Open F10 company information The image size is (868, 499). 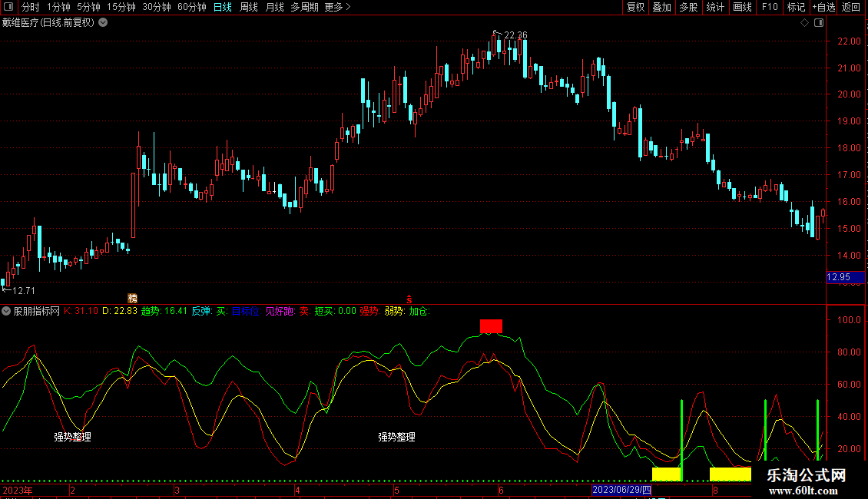tap(769, 7)
